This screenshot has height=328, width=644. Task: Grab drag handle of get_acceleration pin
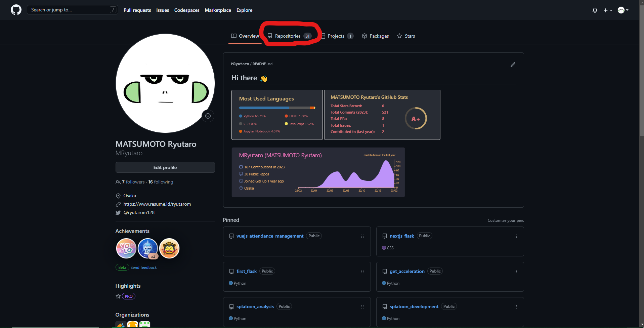515,272
